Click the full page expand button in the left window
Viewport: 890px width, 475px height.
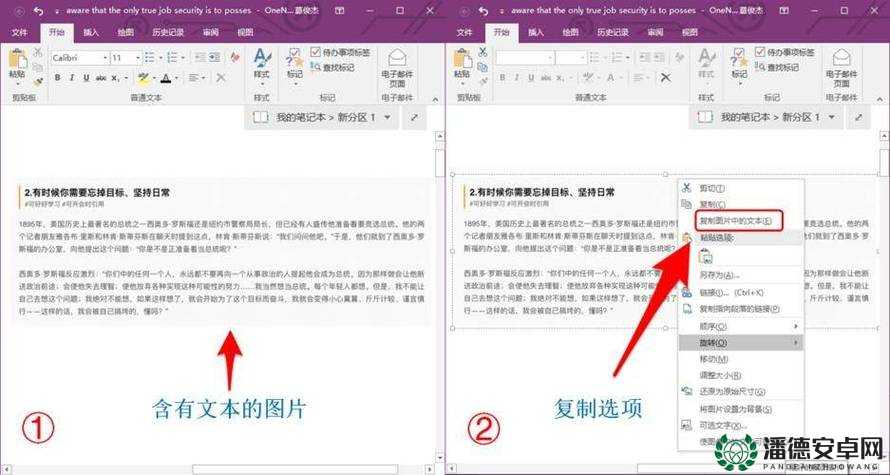[414, 117]
